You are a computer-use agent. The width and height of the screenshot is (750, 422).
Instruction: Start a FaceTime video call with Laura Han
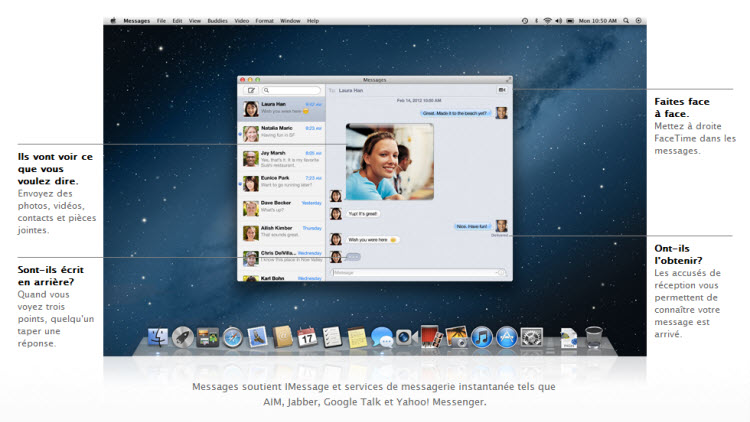click(x=502, y=90)
